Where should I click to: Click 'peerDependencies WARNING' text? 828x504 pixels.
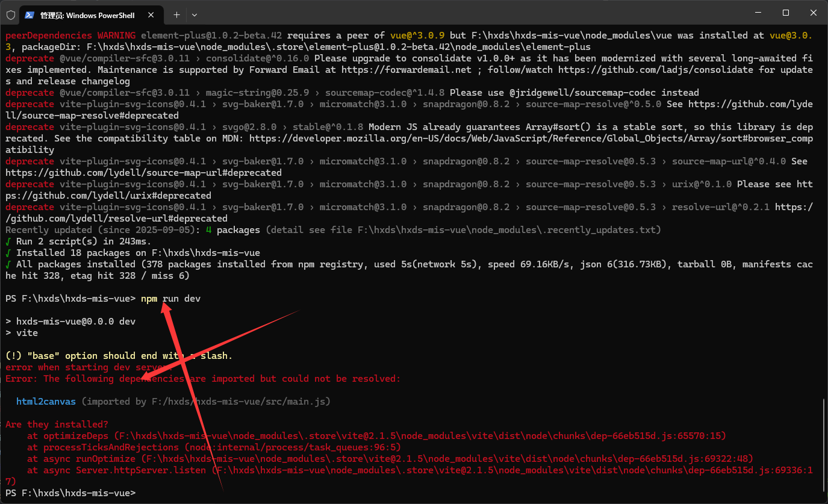tap(70, 36)
